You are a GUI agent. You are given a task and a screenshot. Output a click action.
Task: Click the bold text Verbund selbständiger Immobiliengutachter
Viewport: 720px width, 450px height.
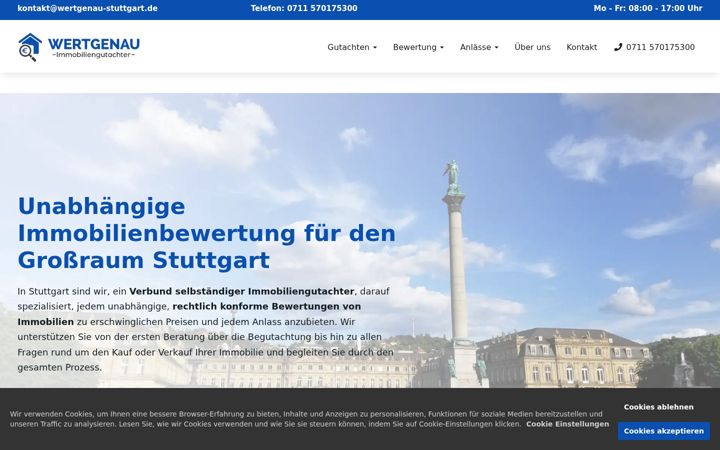(242, 291)
